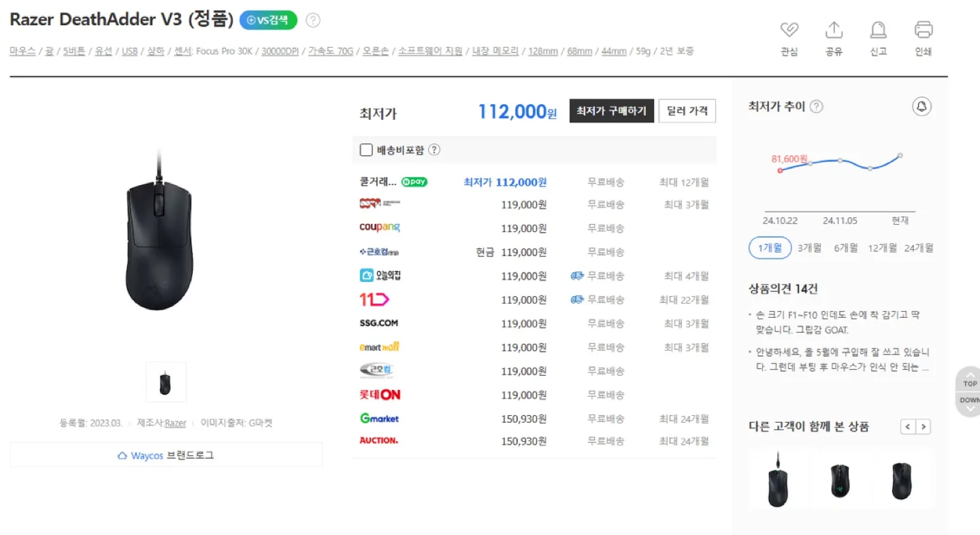The width and height of the screenshot is (980, 535).
Task: Click the 유선 spec link
Action: point(103,51)
